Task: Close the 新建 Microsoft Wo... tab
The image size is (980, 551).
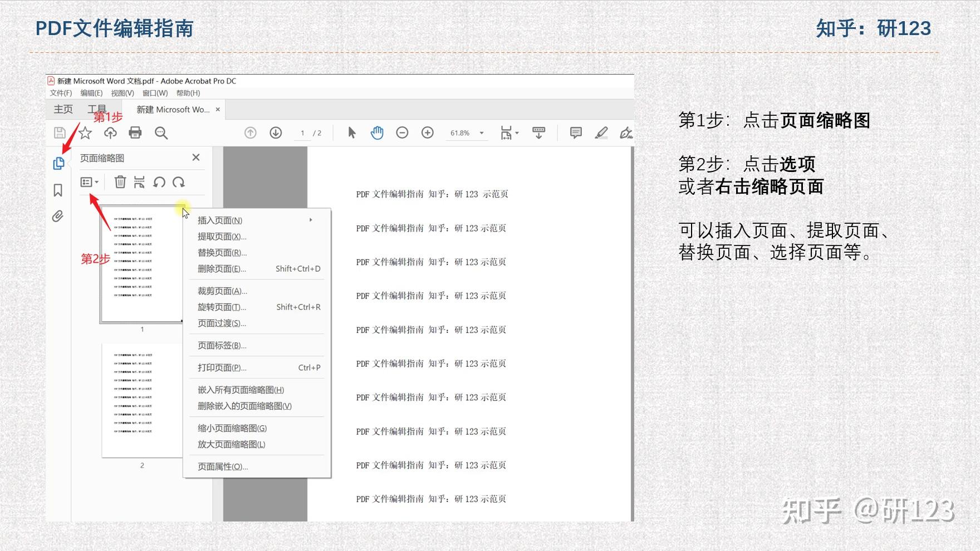Action: 218,110
